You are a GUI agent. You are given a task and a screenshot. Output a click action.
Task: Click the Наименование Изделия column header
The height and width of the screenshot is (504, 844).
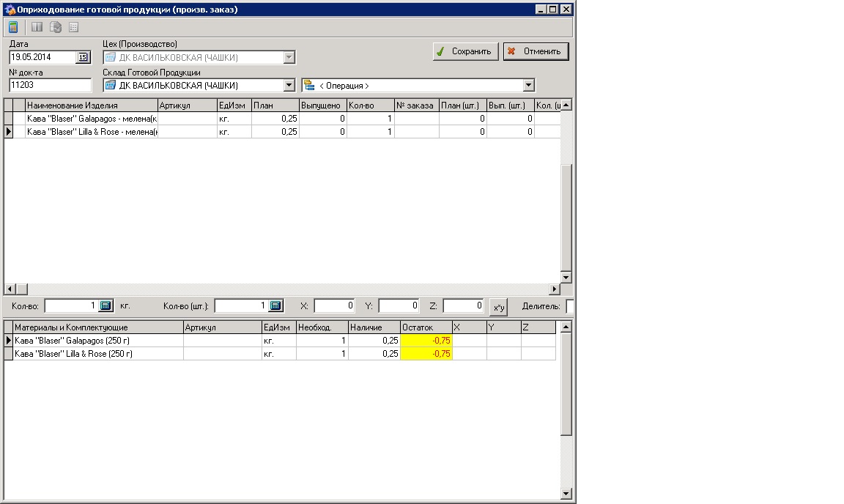[91, 105]
